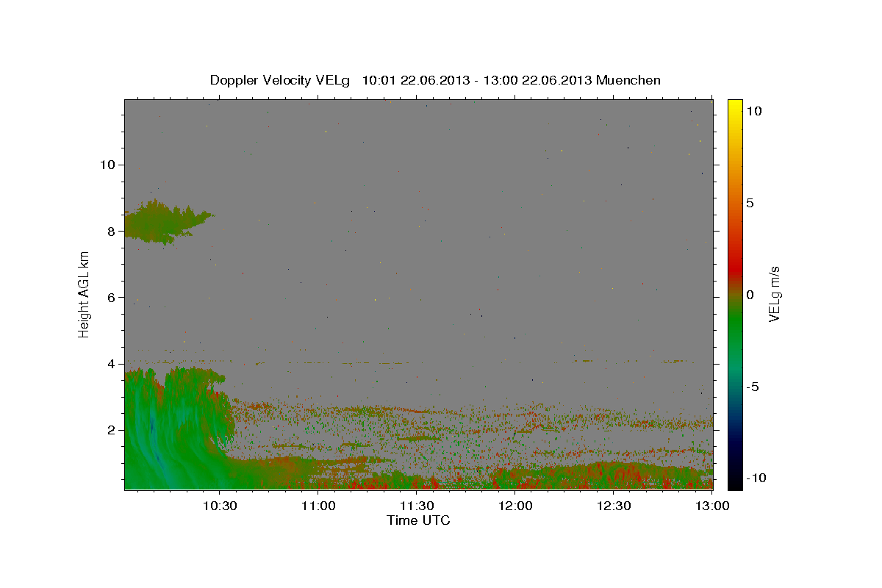Click the colorbar value 0 label
The image size is (882, 588).
click(750, 295)
